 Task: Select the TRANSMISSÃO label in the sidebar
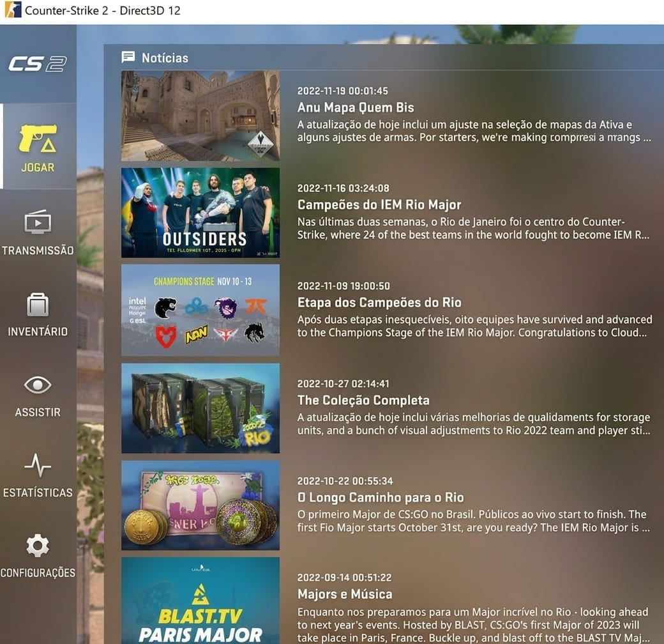click(38, 250)
